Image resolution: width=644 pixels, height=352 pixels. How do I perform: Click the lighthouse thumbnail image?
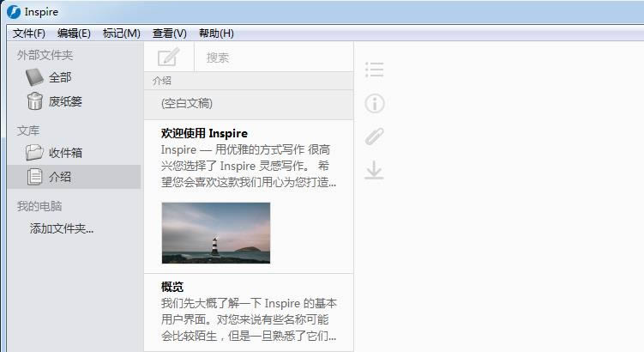tap(216, 233)
